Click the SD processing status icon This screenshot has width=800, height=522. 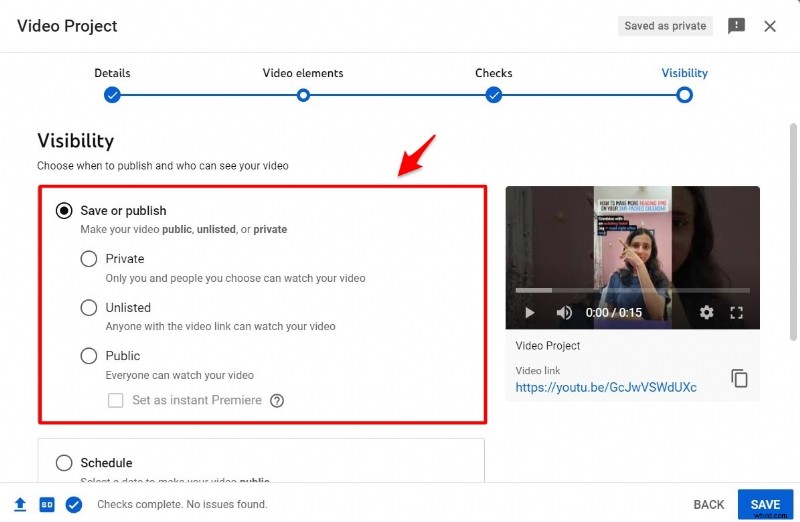[47, 505]
